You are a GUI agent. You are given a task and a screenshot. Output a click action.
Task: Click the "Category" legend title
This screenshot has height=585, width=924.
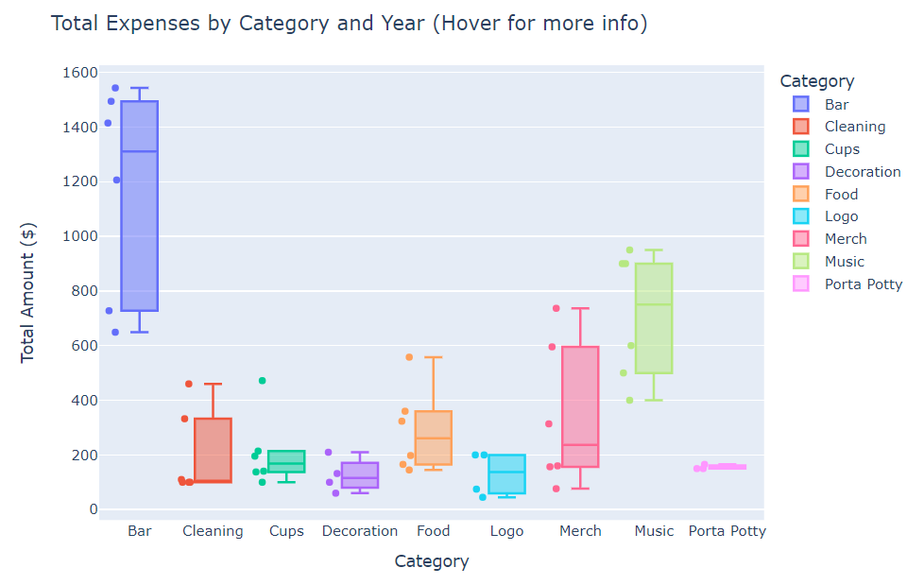[x=817, y=81]
